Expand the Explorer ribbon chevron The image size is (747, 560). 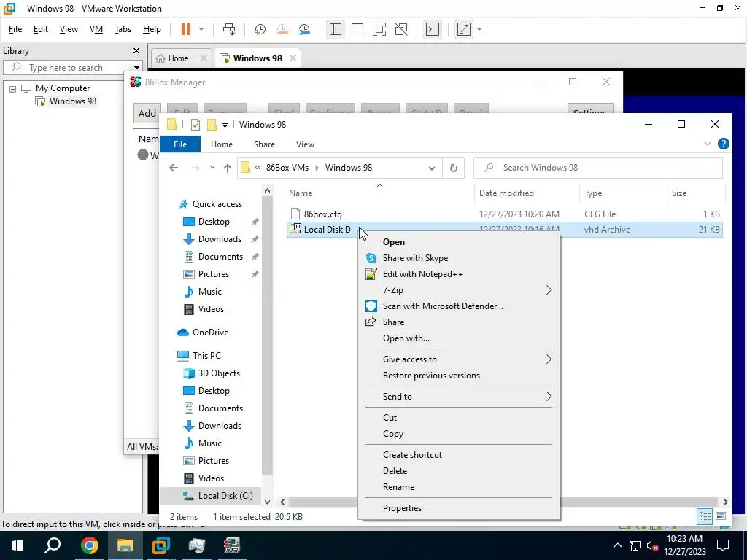tap(708, 144)
